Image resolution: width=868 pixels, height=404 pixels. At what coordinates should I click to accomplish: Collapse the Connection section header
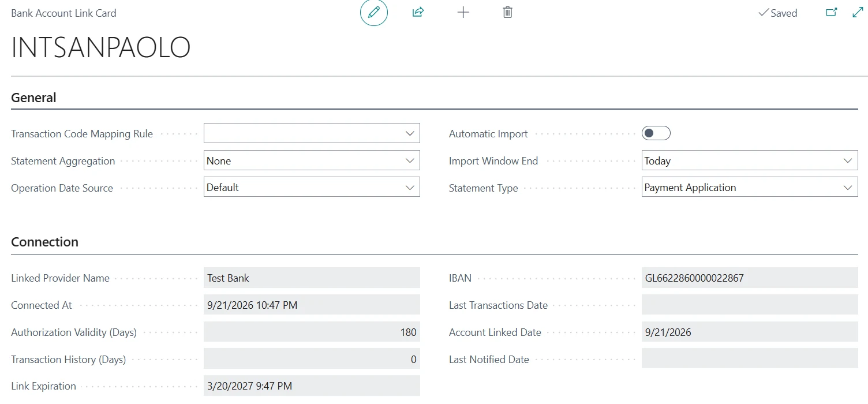point(44,242)
